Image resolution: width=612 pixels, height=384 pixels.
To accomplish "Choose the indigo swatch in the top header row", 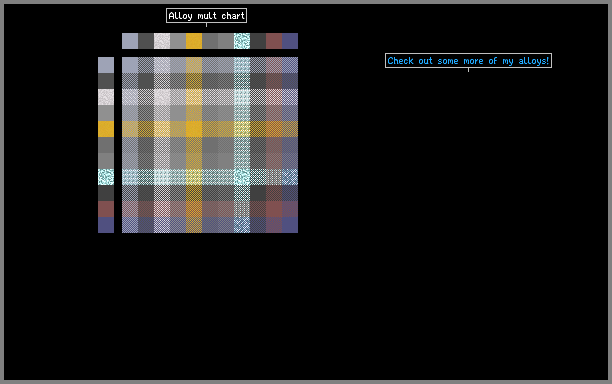I will (x=290, y=41).
